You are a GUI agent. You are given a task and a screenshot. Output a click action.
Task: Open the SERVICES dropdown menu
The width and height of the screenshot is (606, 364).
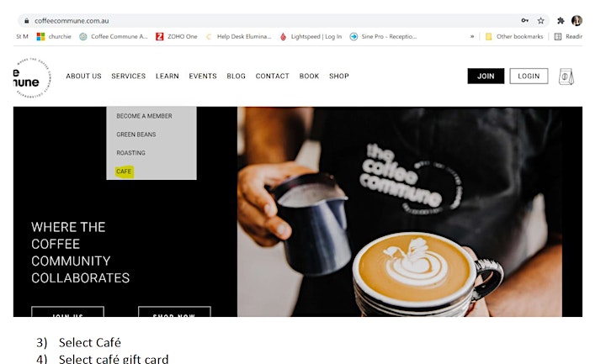pyautogui.click(x=128, y=76)
